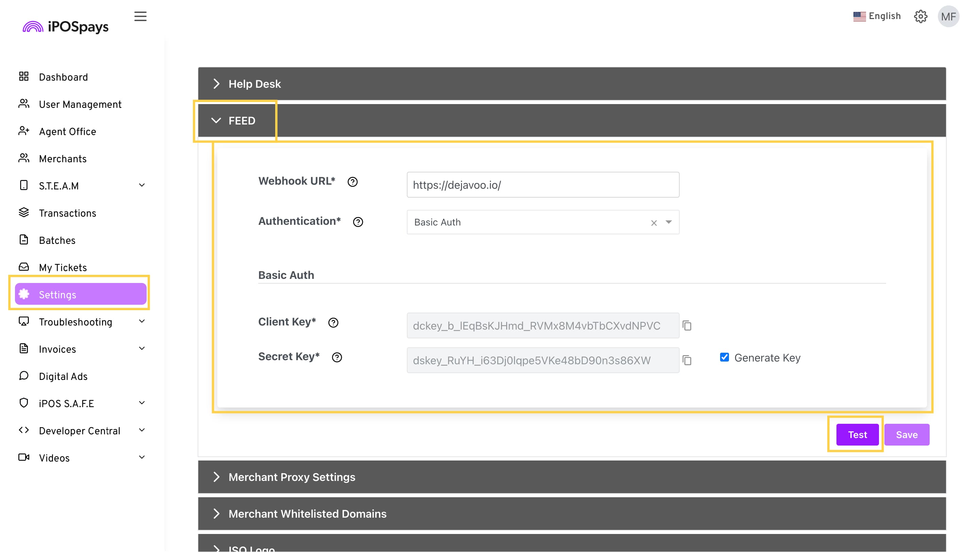Viewport: 980px width, 552px height.
Task: Open Digital Ads page
Action: click(x=63, y=377)
